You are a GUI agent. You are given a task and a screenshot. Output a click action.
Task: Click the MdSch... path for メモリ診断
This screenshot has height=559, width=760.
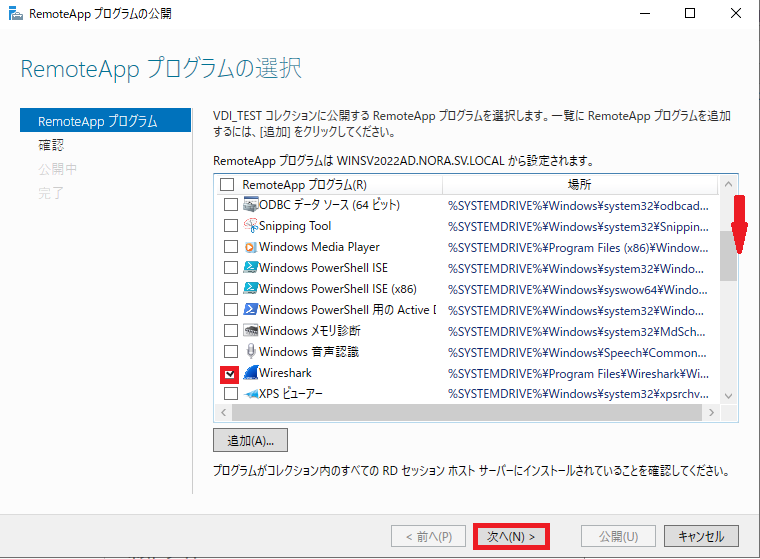577,332
